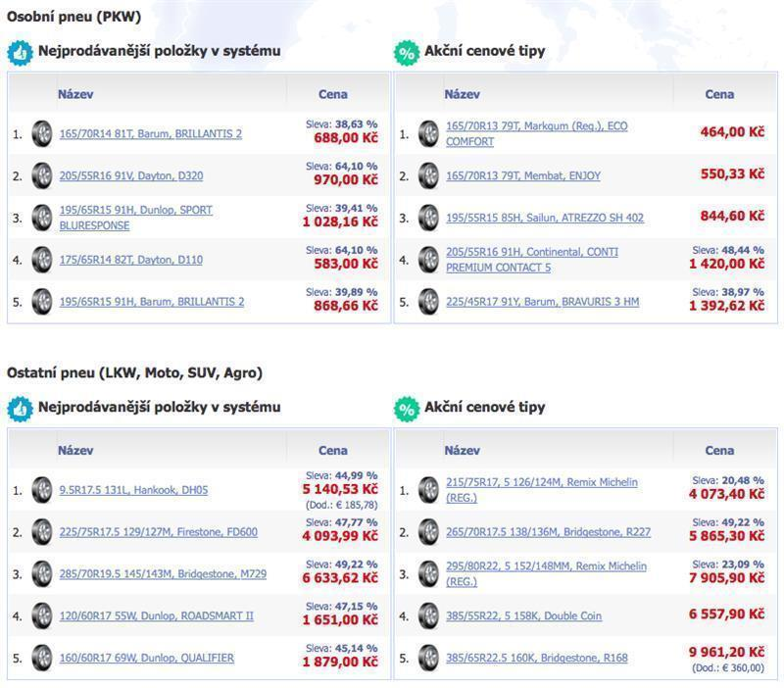This screenshot has width=784, height=688.
Task: Open 225/75R17.5 Firestone FD600 link
Action: (x=159, y=532)
